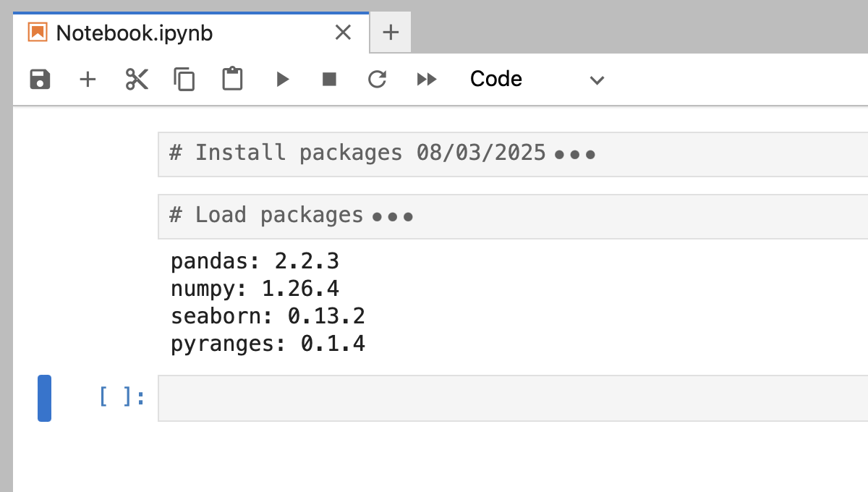Close the Notebook.ipynb tab
The height and width of the screenshot is (492, 868).
pyautogui.click(x=342, y=33)
